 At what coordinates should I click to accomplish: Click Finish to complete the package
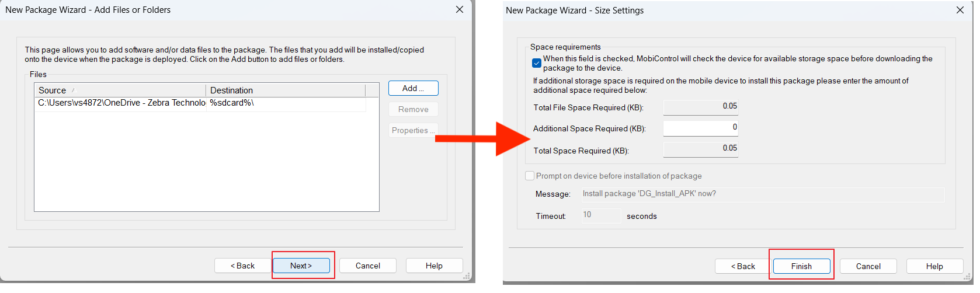coord(801,266)
